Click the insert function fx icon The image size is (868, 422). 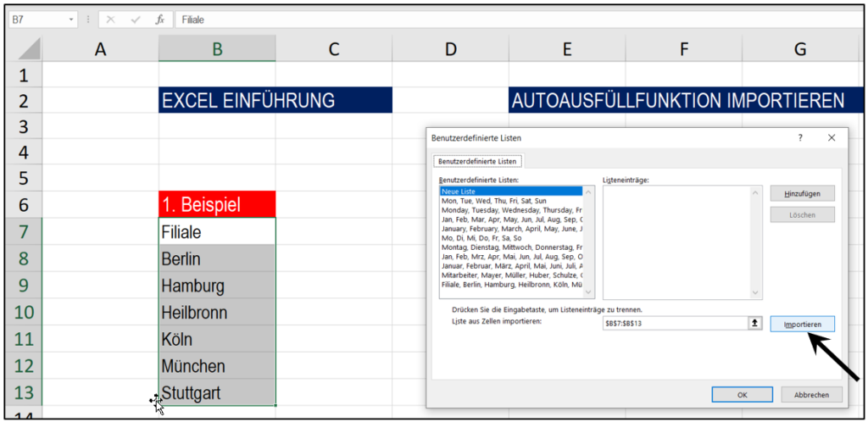160,19
